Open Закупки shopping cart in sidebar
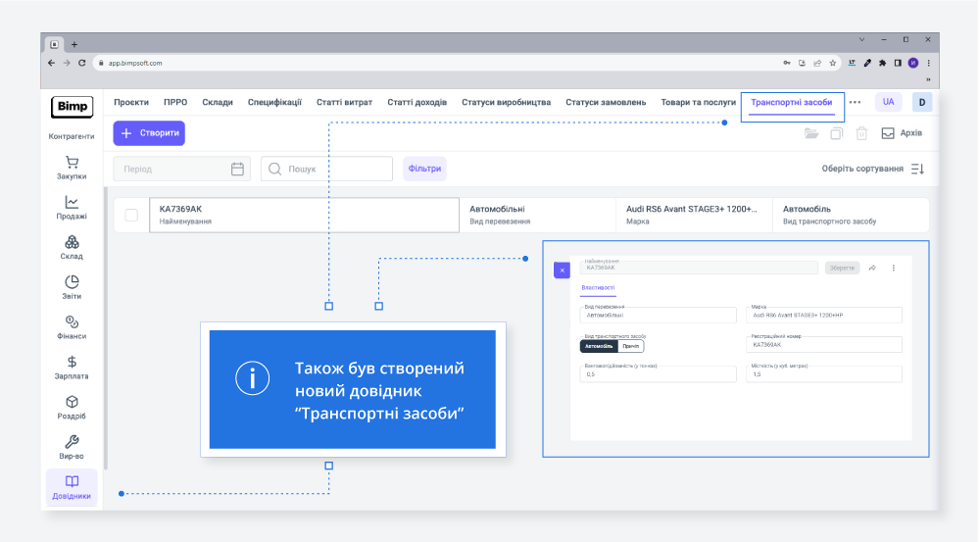This screenshot has width=980, height=542. point(72,168)
